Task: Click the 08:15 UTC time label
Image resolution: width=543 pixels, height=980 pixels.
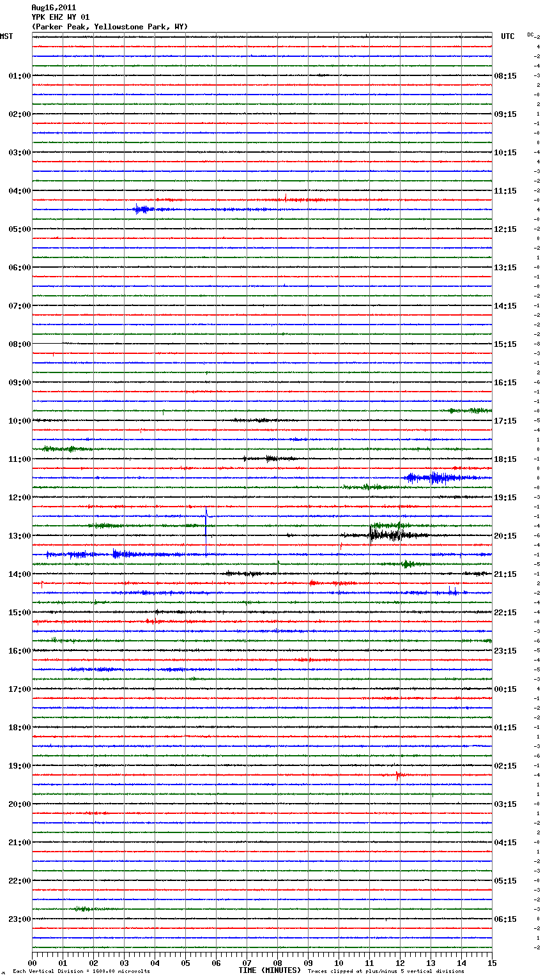Action: [x=505, y=76]
